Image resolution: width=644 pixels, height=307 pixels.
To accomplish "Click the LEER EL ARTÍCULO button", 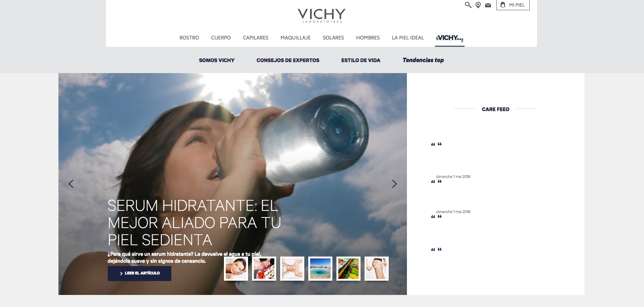I will coord(140,273).
